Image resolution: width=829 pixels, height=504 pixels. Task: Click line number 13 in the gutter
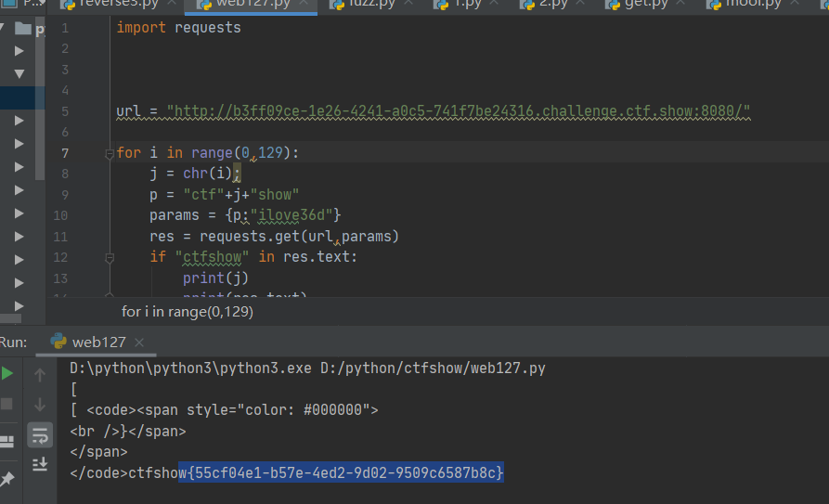60,278
